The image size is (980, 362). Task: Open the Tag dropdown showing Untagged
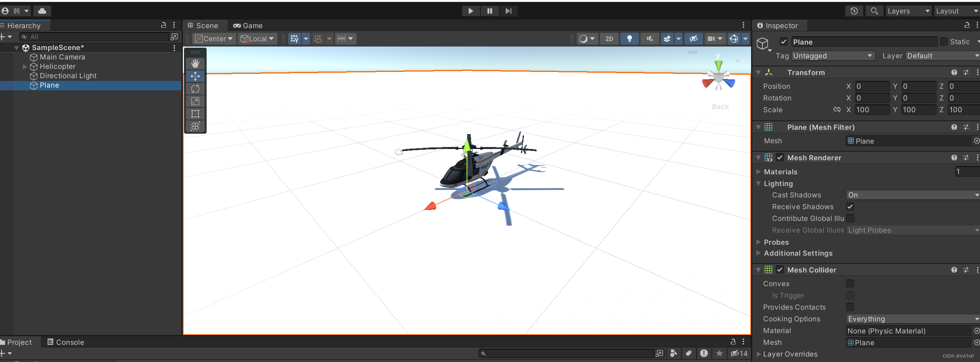tap(832, 56)
